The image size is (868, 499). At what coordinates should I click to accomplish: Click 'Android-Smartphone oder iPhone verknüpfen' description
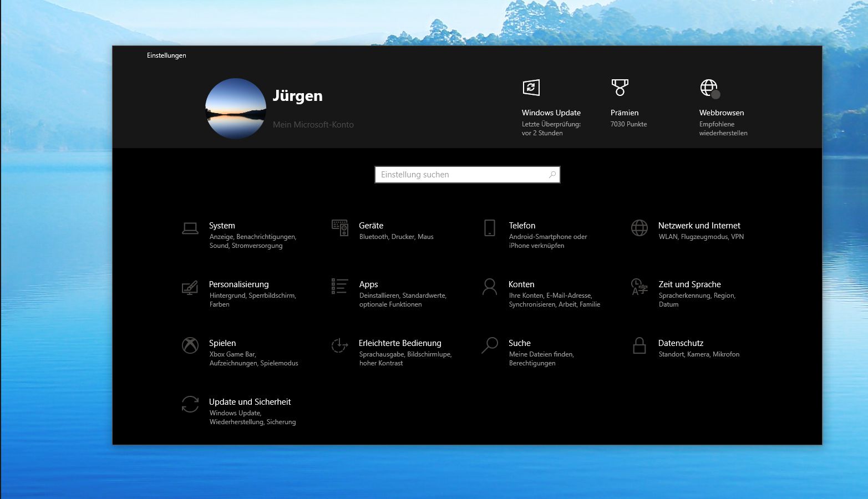[548, 241]
